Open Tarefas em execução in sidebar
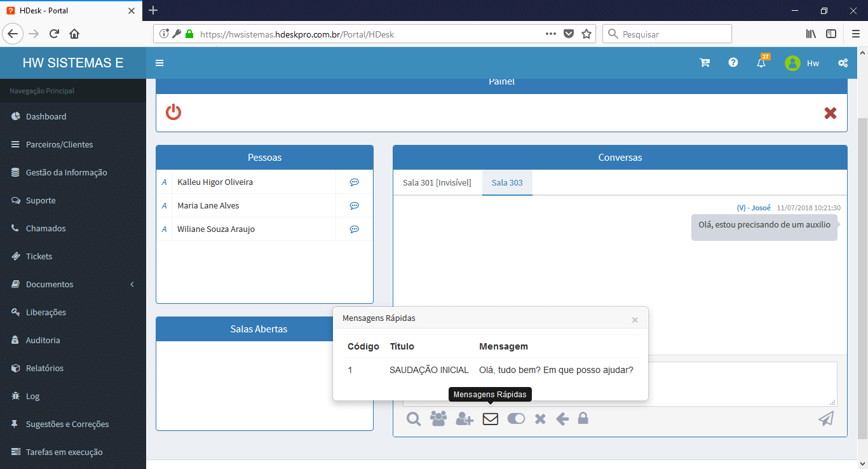This screenshot has width=868, height=469. point(73,452)
